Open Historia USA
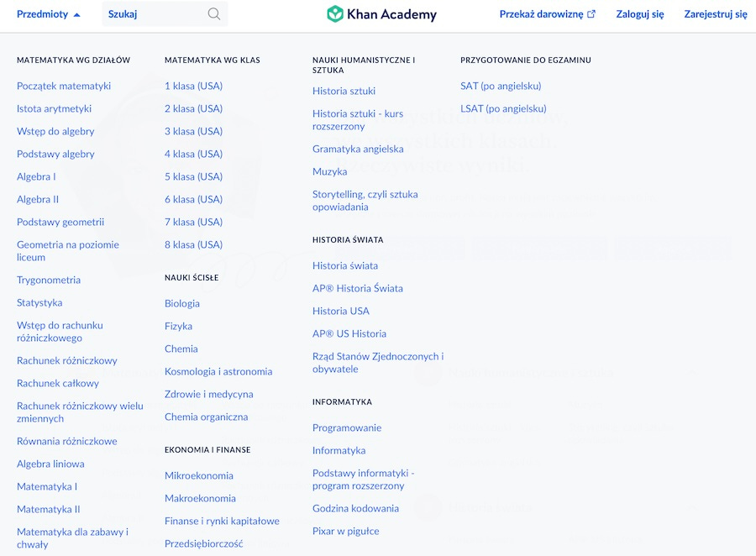Viewport: 756px width, 556px height. point(341,311)
